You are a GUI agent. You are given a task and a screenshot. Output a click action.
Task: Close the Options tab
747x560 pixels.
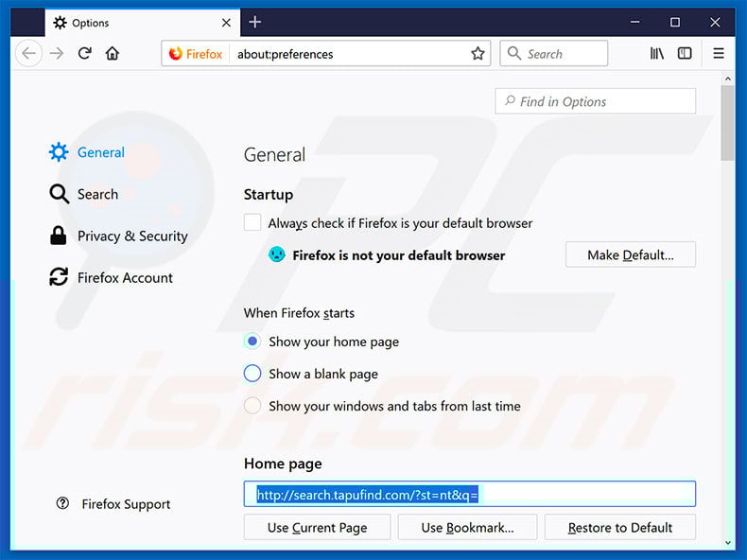coord(226,23)
